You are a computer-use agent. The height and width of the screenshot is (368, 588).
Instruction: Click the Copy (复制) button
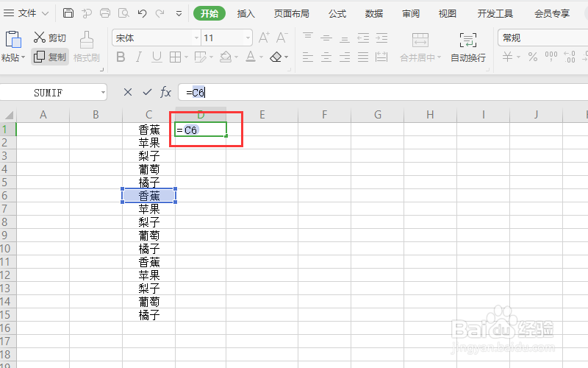[x=50, y=57]
